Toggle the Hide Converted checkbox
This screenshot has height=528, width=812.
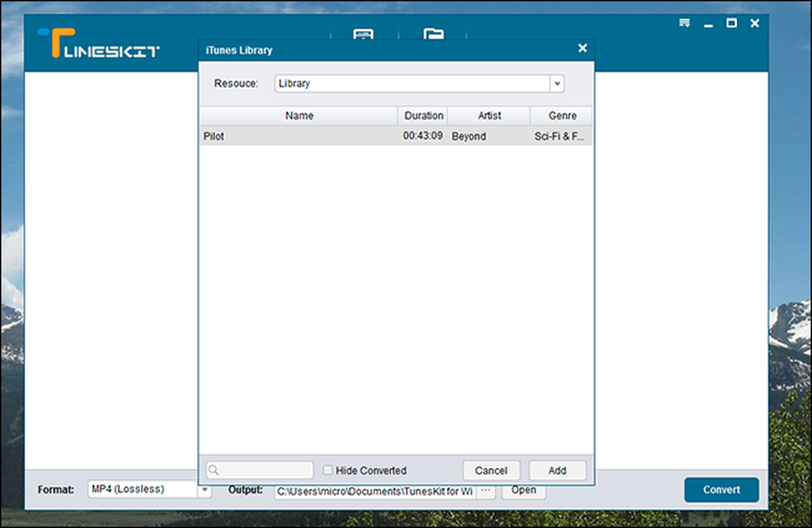pyautogui.click(x=327, y=470)
